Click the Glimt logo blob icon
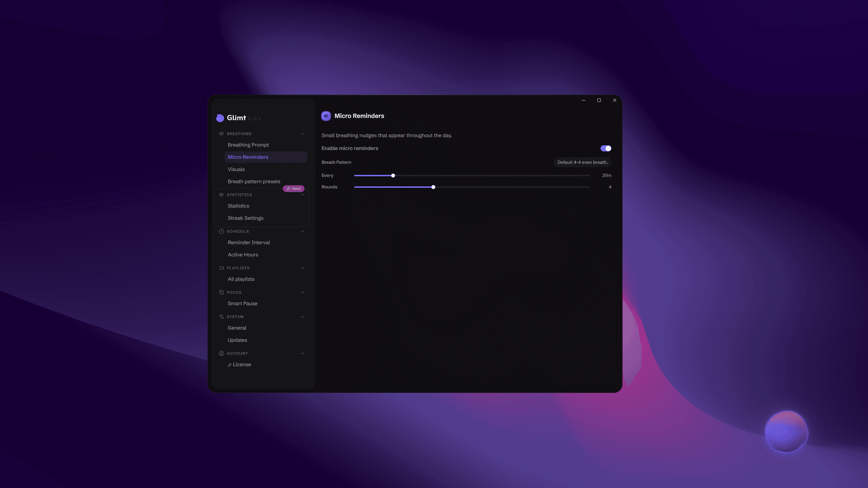The height and width of the screenshot is (488, 868). [x=220, y=118]
